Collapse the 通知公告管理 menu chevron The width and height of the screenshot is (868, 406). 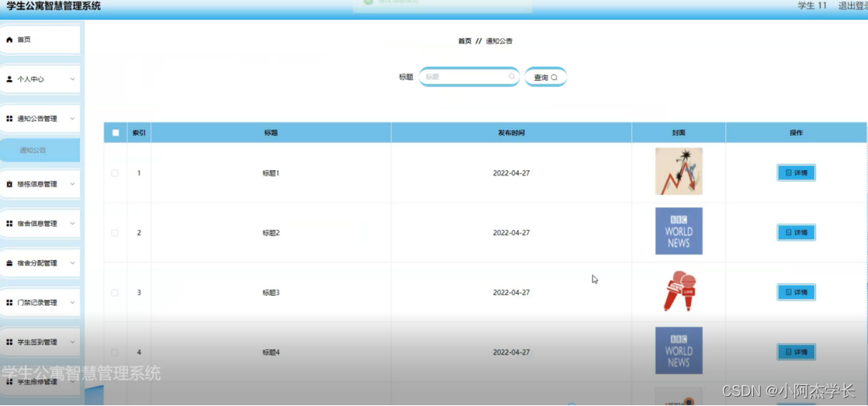click(x=72, y=119)
